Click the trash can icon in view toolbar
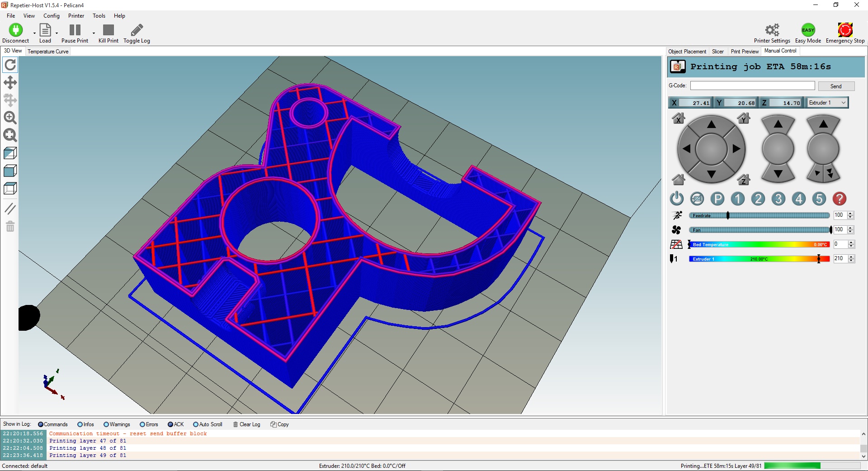 pos(10,226)
